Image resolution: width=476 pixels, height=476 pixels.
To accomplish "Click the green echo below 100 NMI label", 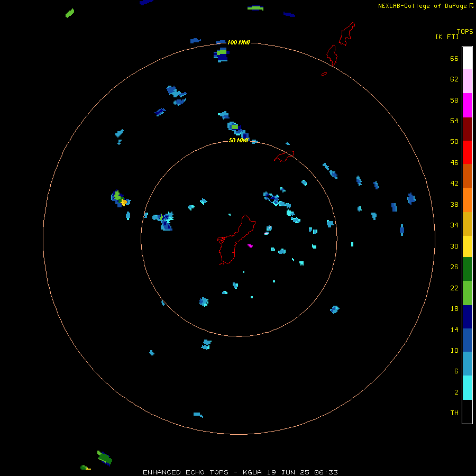I will (x=222, y=52).
